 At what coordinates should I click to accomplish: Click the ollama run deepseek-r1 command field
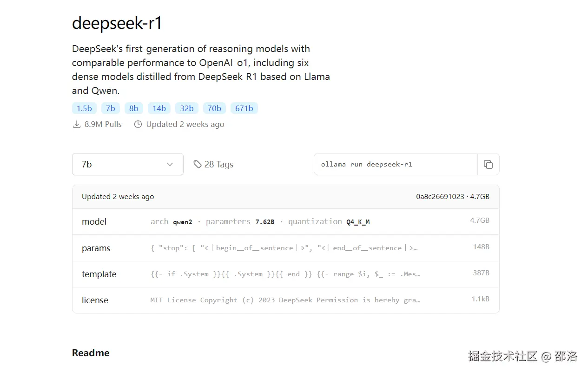coord(395,164)
